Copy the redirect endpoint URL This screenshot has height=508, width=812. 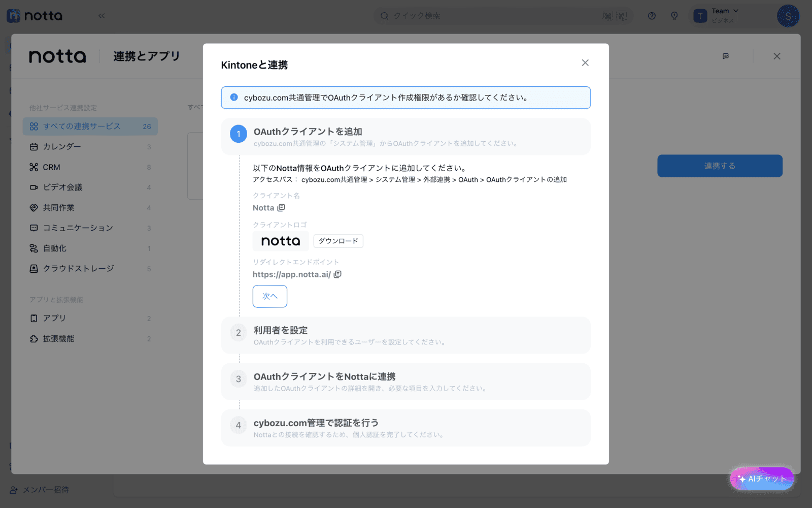337,274
